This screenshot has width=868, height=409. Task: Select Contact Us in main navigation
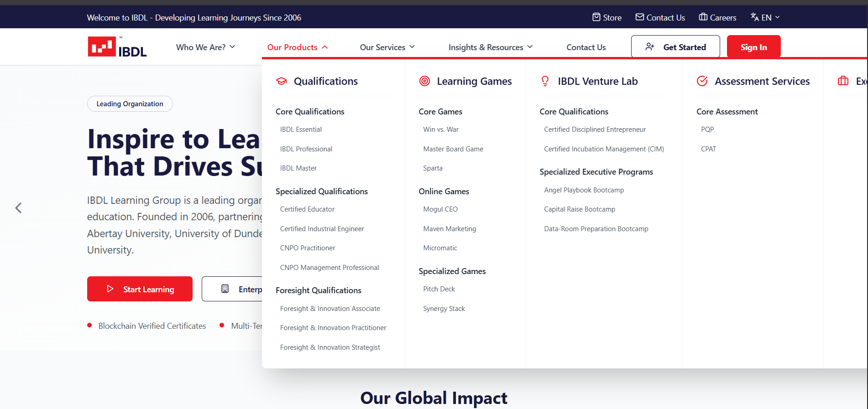click(x=586, y=47)
